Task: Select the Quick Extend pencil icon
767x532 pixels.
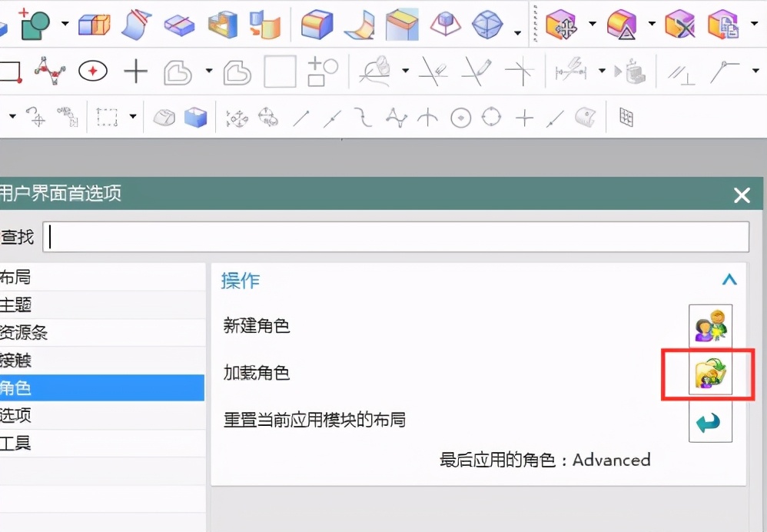Action: pos(476,71)
